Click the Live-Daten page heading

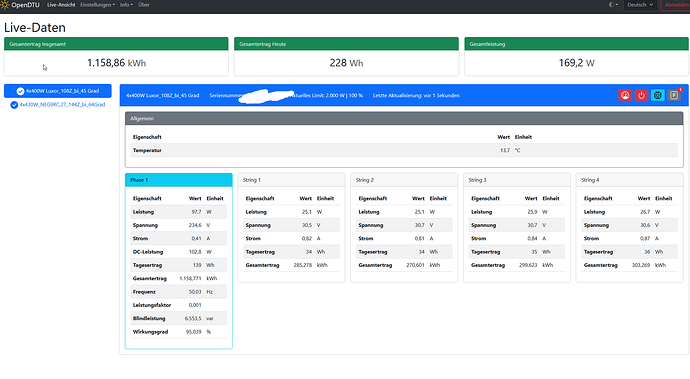click(x=35, y=27)
